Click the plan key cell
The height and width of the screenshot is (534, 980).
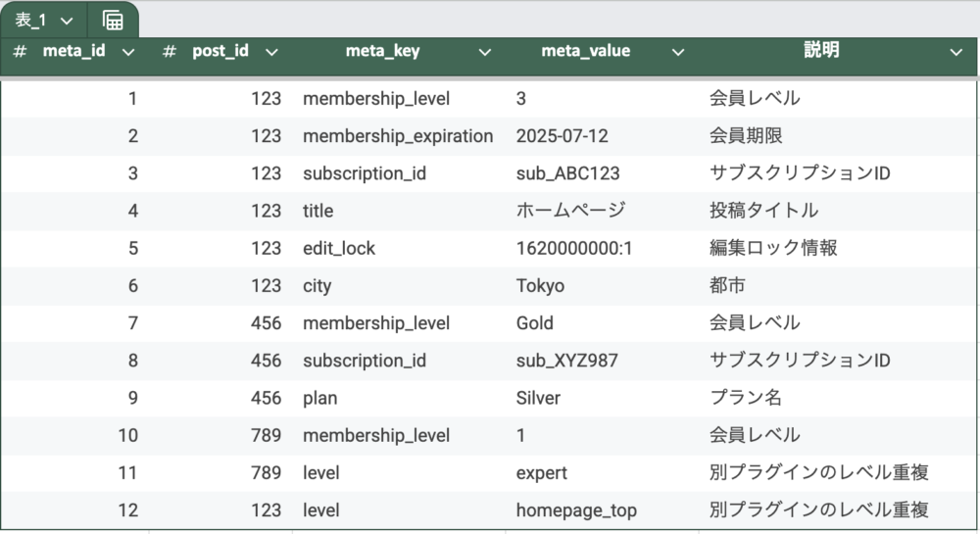pos(320,399)
